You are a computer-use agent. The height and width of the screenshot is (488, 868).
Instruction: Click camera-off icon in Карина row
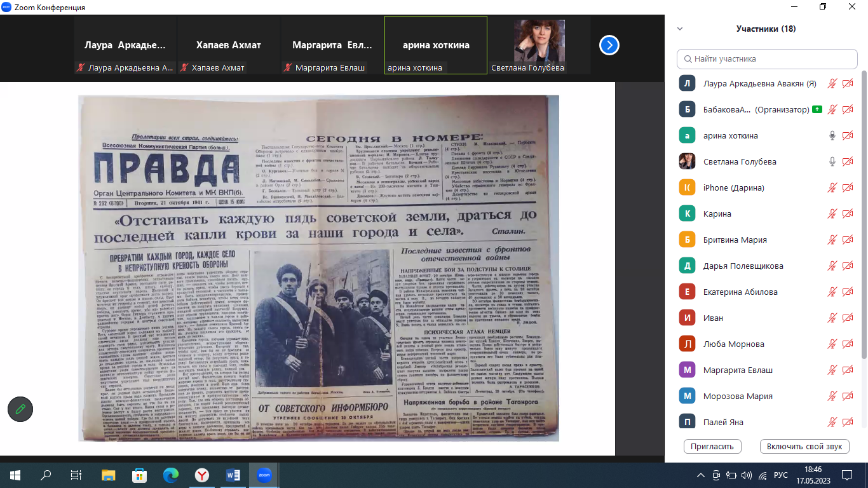point(848,213)
